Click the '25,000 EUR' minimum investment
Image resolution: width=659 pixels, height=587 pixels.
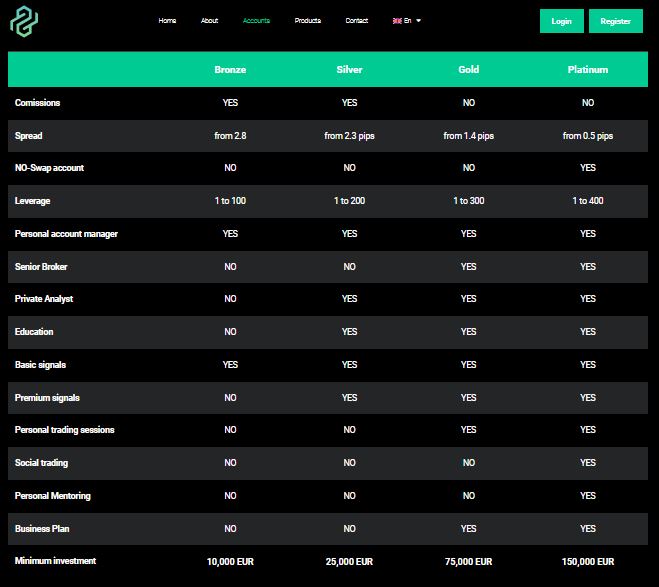click(x=349, y=562)
